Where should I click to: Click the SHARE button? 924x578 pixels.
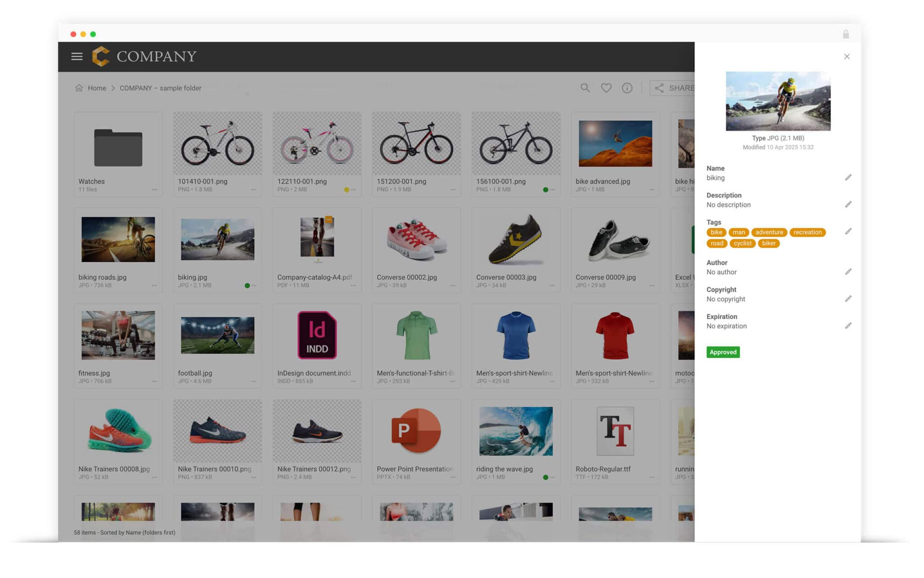coord(675,88)
